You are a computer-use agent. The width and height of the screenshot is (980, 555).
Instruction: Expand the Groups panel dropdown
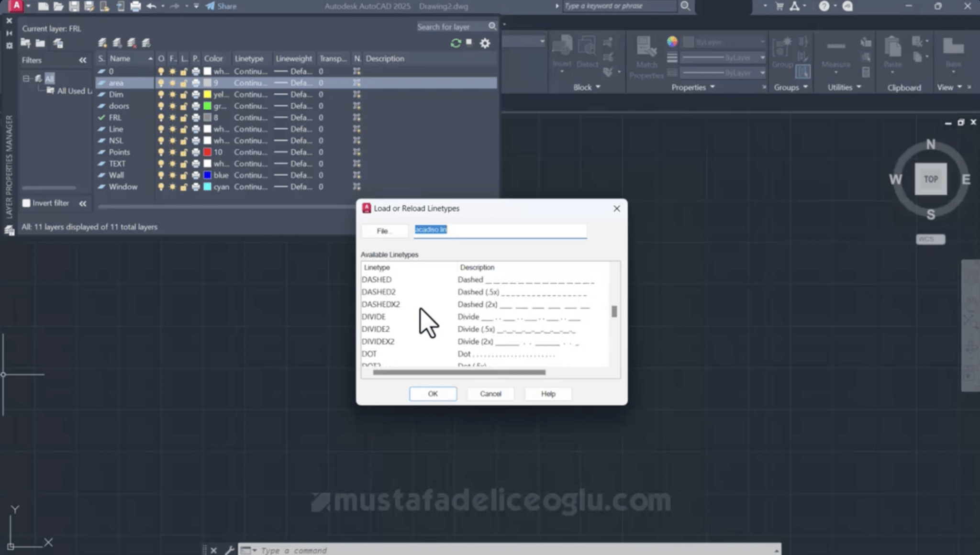(791, 87)
